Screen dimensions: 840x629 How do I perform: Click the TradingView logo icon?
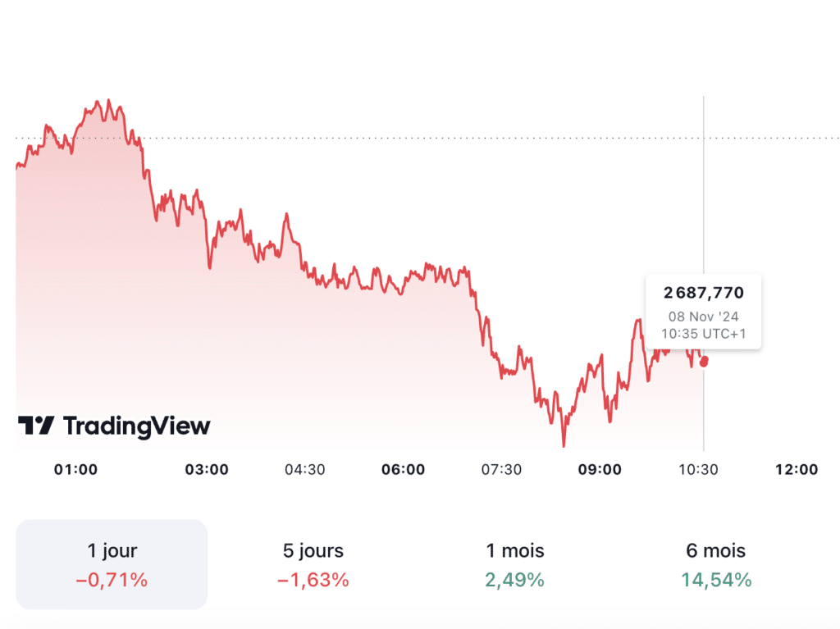36,426
